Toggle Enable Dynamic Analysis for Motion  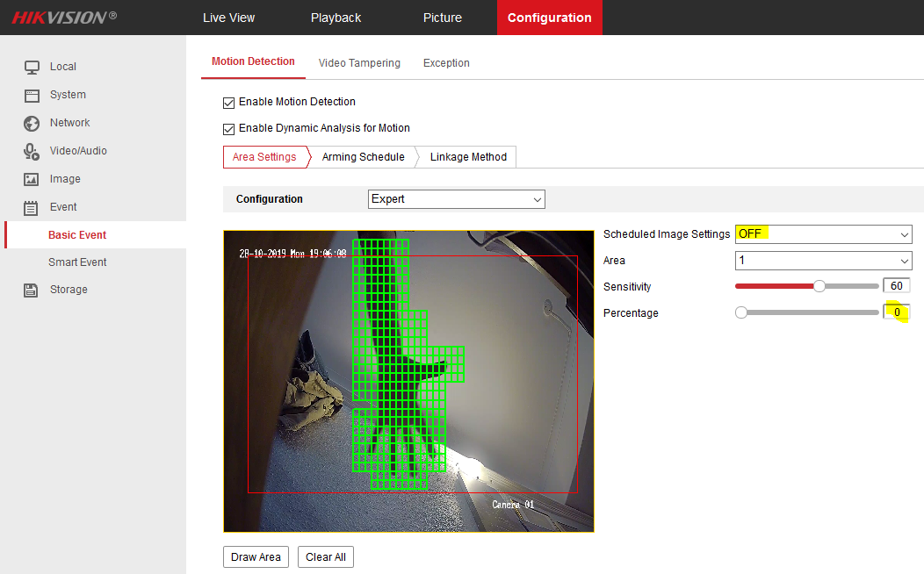(x=229, y=129)
